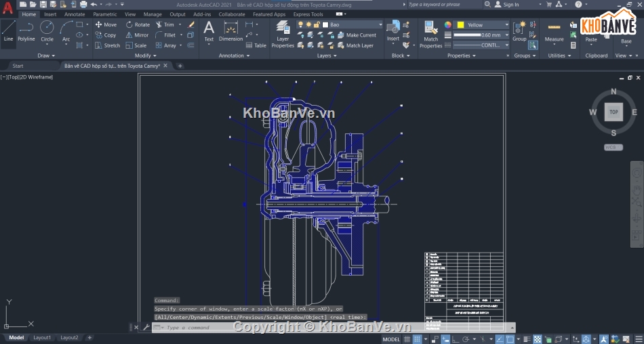
Task: Open the Insert ribbon tab
Action: [51, 14]
